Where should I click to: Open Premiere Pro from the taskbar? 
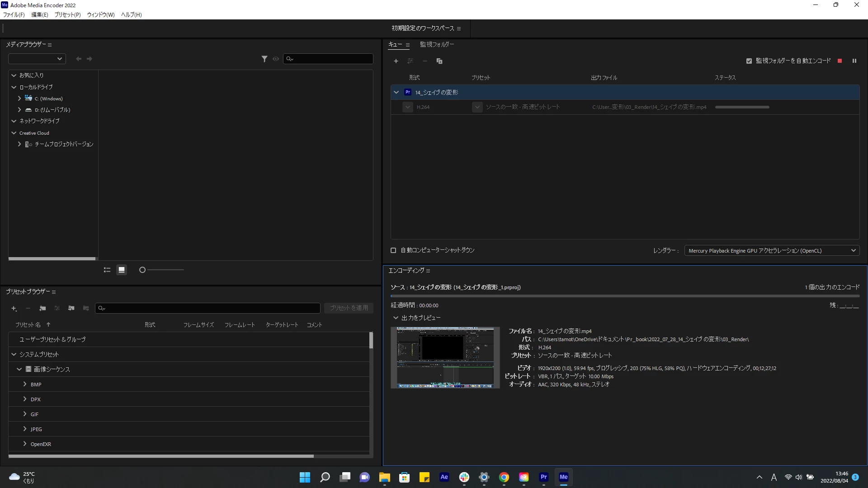coord(543,477)
